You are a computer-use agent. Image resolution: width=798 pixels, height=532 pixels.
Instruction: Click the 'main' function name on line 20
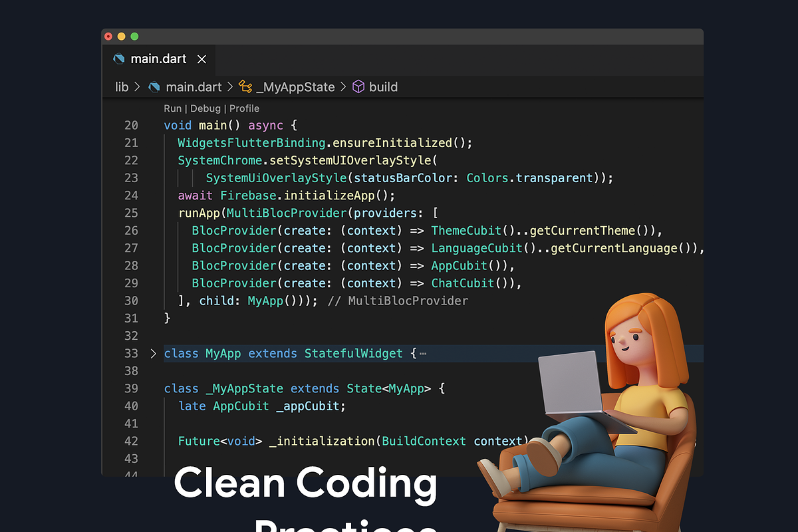point(213,125)
